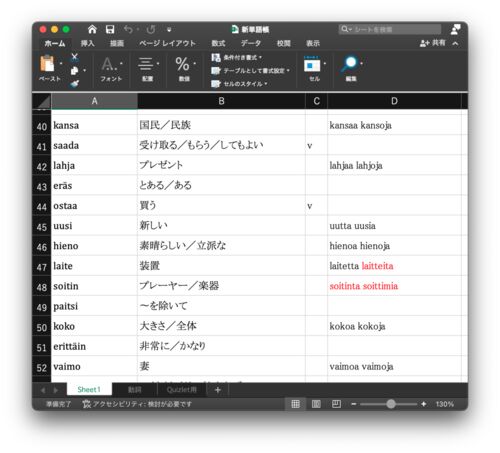The height and width of the screenshot is (453, 500).
Task: Open the Cells group menu
Action: (314, 69)
